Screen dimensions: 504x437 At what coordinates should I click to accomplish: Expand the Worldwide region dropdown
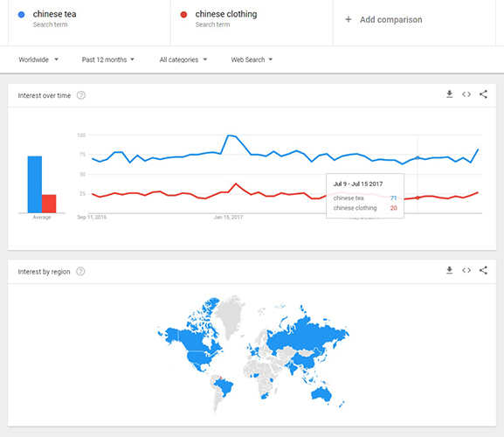[38, 59]
